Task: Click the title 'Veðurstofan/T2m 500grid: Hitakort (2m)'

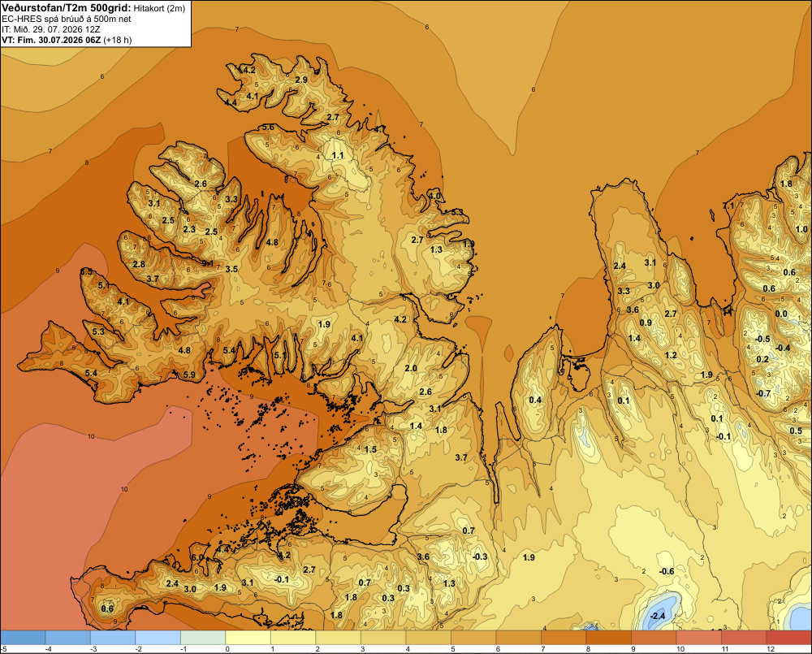Action: coord(93,8)
